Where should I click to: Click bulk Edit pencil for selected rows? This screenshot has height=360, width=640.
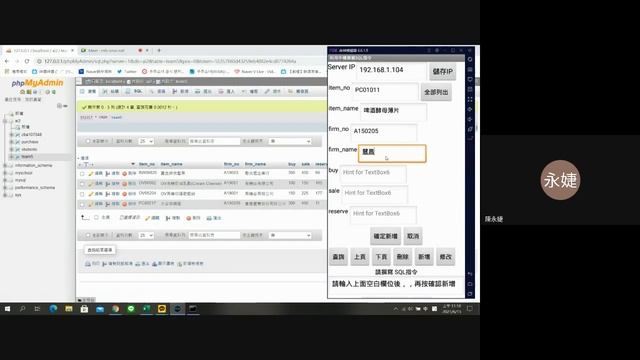(x=152, y=218)
